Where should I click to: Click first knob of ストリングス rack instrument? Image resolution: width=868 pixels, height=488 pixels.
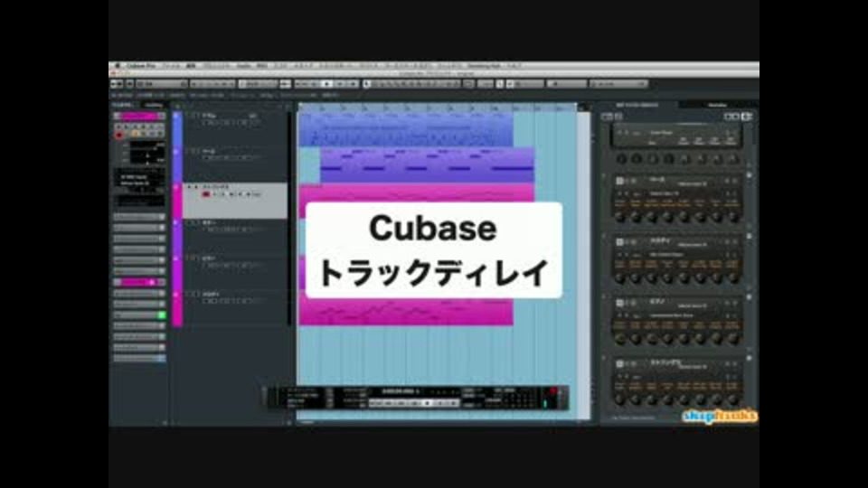(620, 399)
